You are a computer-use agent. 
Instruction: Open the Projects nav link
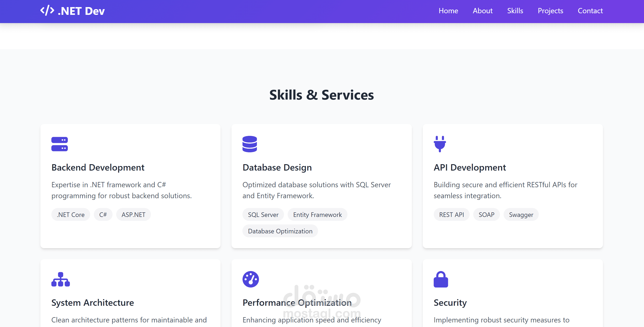(550, 11)
